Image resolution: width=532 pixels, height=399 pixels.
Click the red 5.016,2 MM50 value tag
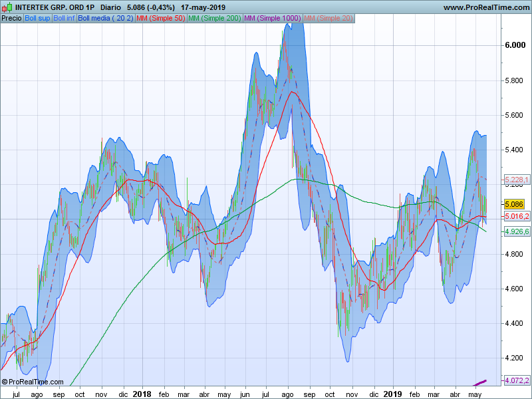click(x=517, y=216)
